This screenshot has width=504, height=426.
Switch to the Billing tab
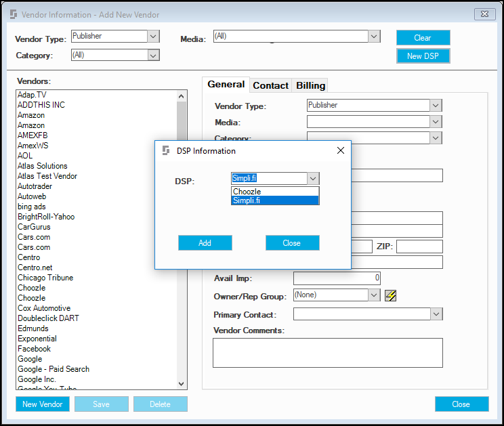310,85
